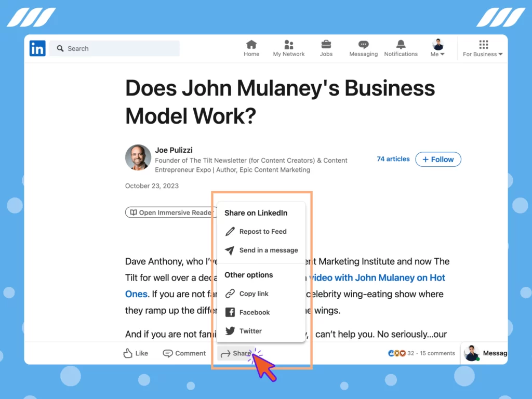Expand the For Business menu
The width and height of the screenshot is (532, 399).
coord(482,49)
